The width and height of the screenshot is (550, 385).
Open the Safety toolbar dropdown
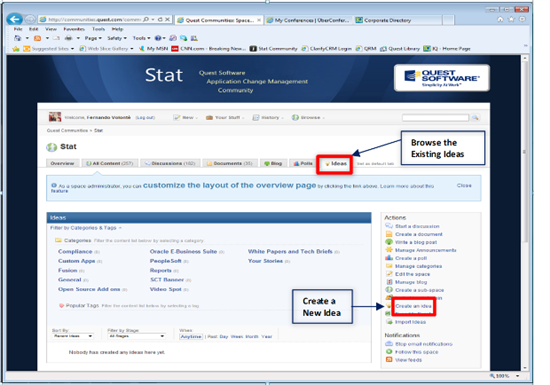[117, 38]
